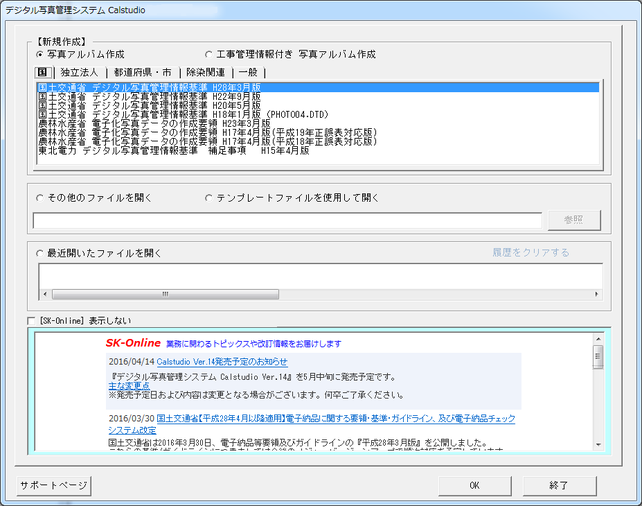Select 東北電力 デジタル写真管理情報基準 補足事項 H15年4月版
The width and height of the screenshot is (642, 506).
click(318, 150)
